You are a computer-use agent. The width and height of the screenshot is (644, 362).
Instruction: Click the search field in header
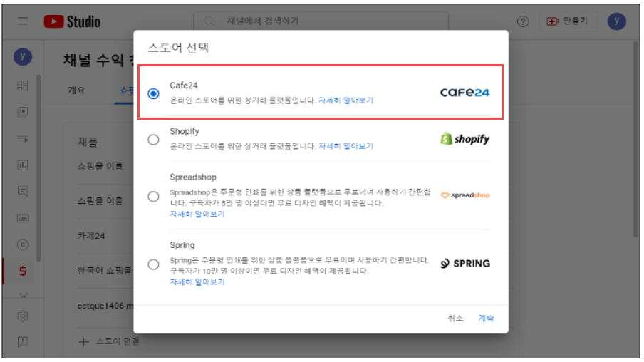[321, 21]
